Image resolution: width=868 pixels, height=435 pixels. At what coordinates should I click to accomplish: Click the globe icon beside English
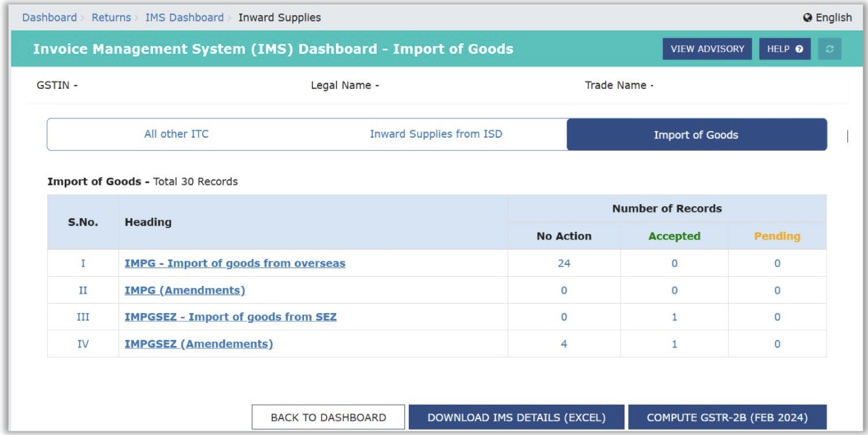click(807, 17)
